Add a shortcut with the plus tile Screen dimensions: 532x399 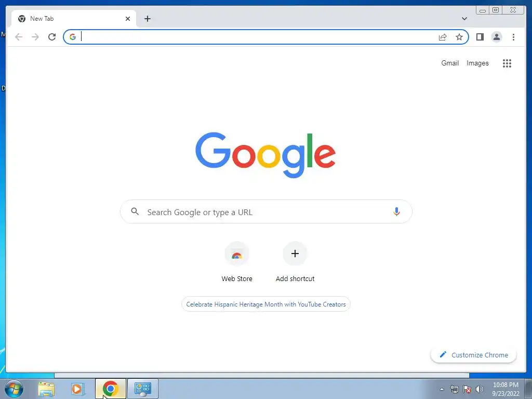coord(295,262)
